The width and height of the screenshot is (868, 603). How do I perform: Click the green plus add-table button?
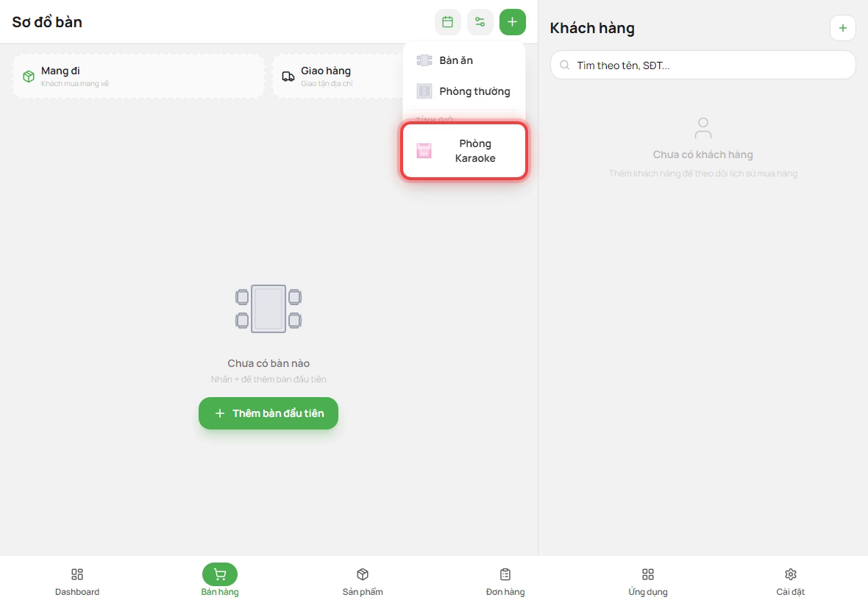512,22
